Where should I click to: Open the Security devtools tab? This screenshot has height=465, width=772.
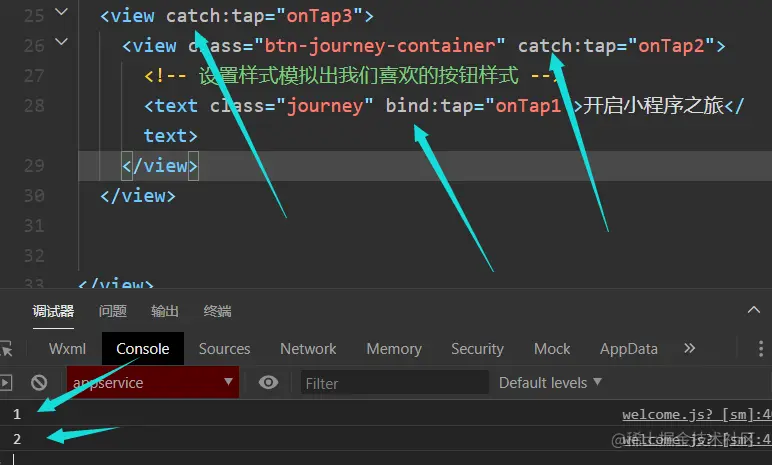[x=478, y=349]
